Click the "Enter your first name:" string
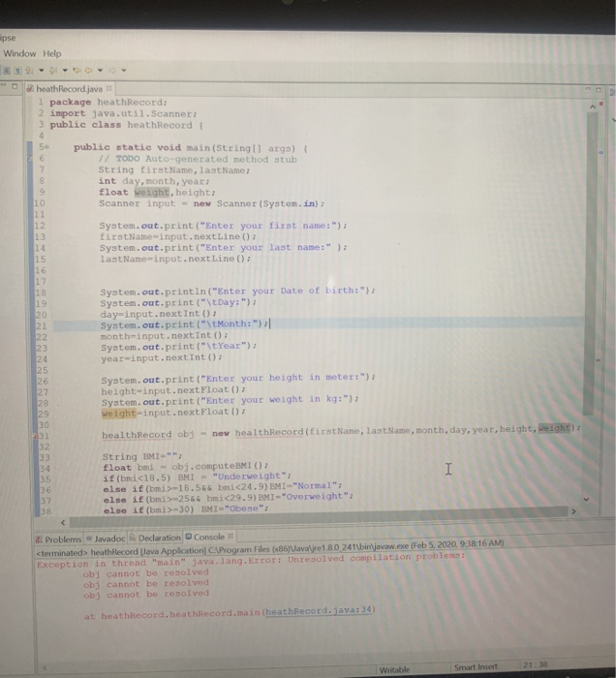 coord(268,226)
